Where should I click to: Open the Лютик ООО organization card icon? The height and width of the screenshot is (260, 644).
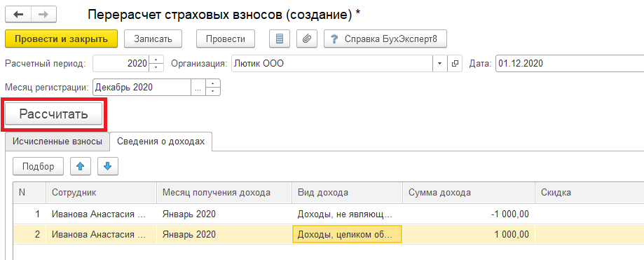(454, 64)
